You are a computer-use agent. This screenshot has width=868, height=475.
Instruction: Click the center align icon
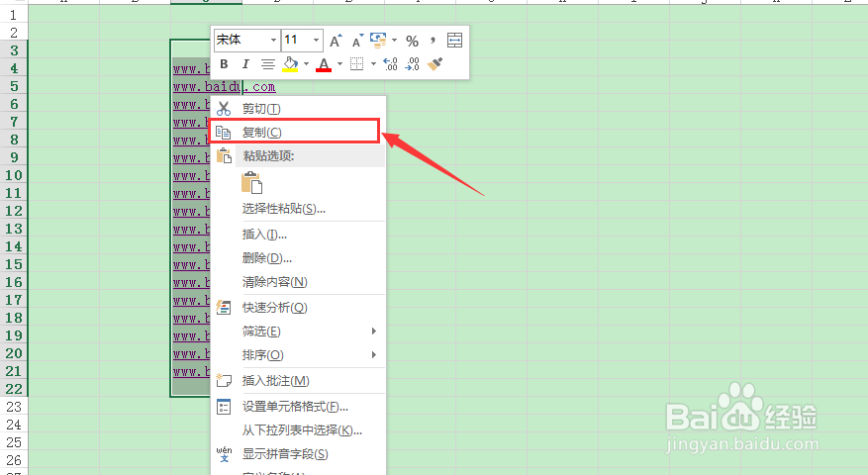(x=268, y=64)
